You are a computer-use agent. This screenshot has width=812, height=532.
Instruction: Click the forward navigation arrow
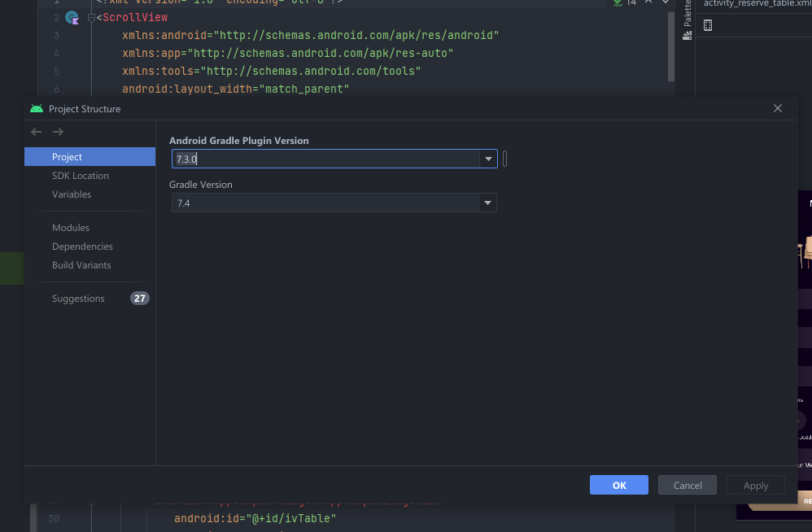(58, 132)
